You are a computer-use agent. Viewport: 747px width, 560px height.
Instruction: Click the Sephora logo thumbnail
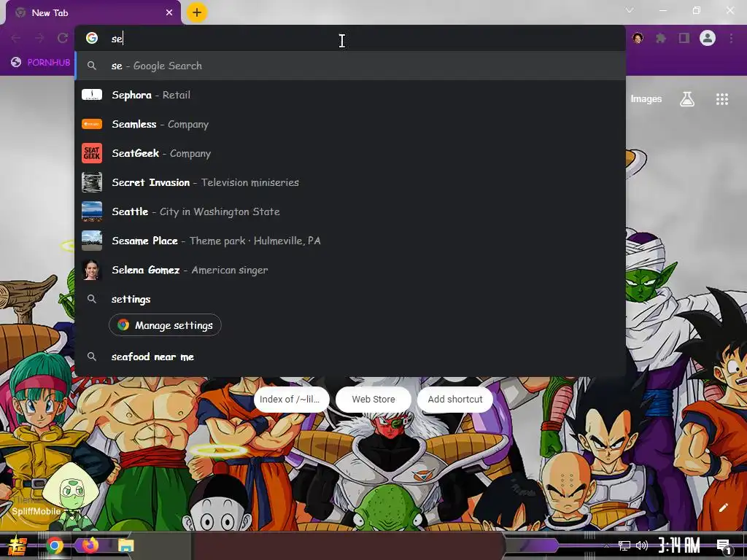point(92,95)
